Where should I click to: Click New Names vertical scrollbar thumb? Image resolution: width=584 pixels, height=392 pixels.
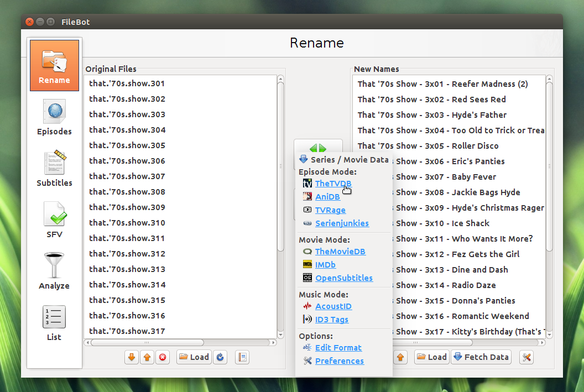click(549, 167)
